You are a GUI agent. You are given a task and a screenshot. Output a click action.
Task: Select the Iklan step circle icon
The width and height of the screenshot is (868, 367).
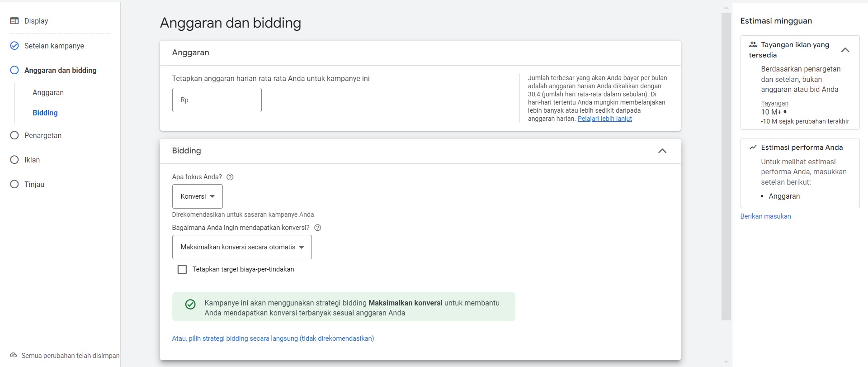[14, 160]
